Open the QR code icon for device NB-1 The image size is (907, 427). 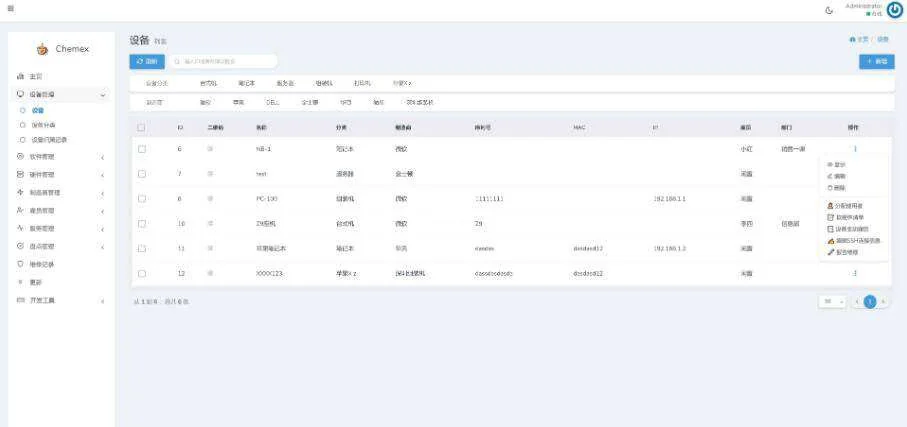210,148
